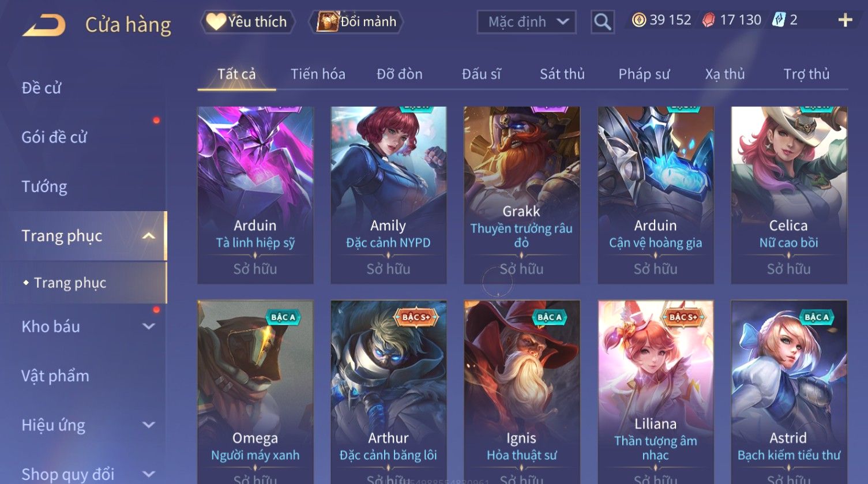Open the Mặc định sort dropdown
Viewport: 868px width, 484px height.
tap(526, 22)
